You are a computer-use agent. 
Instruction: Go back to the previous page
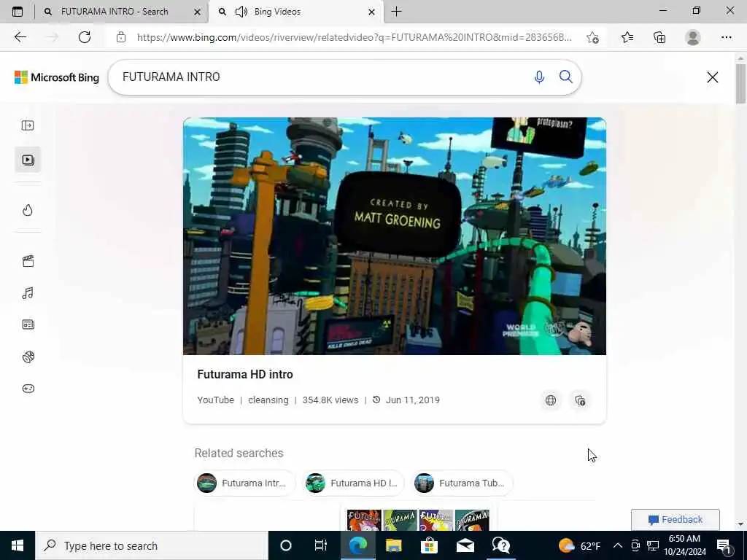click(20, 37)
